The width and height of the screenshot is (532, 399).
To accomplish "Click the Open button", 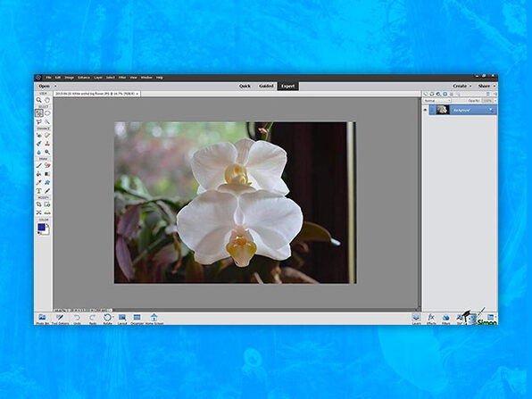I will pos(44,87).
